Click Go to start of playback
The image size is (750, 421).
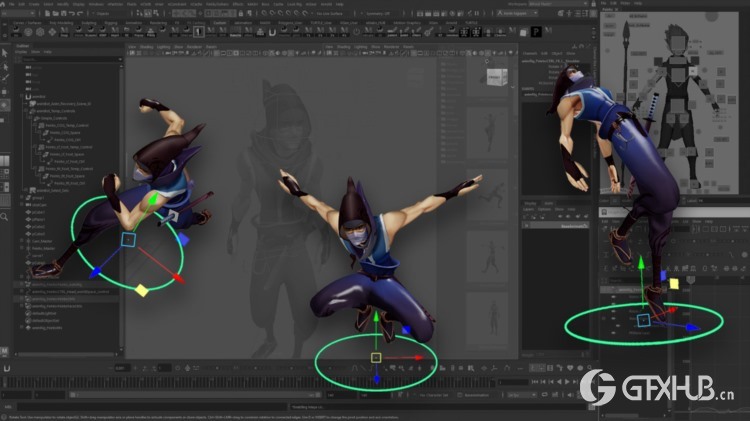(x=535, y=382)
